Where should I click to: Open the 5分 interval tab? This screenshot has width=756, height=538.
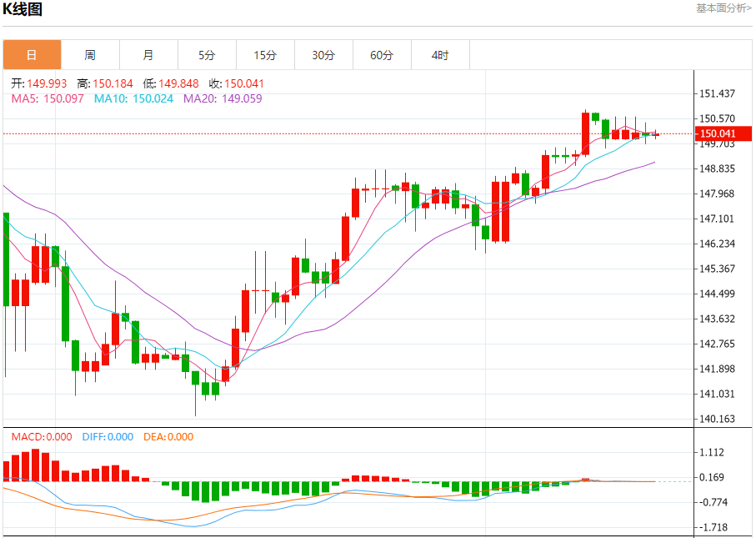point(207,55)
